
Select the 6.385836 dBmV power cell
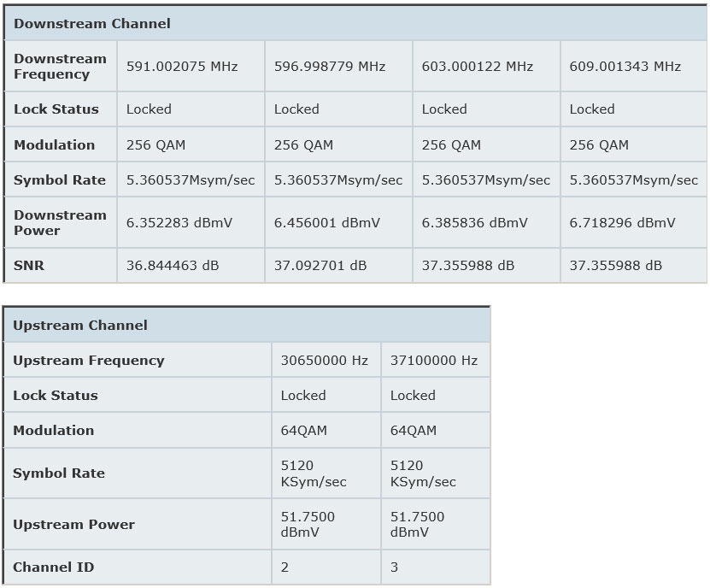(475, 223)
